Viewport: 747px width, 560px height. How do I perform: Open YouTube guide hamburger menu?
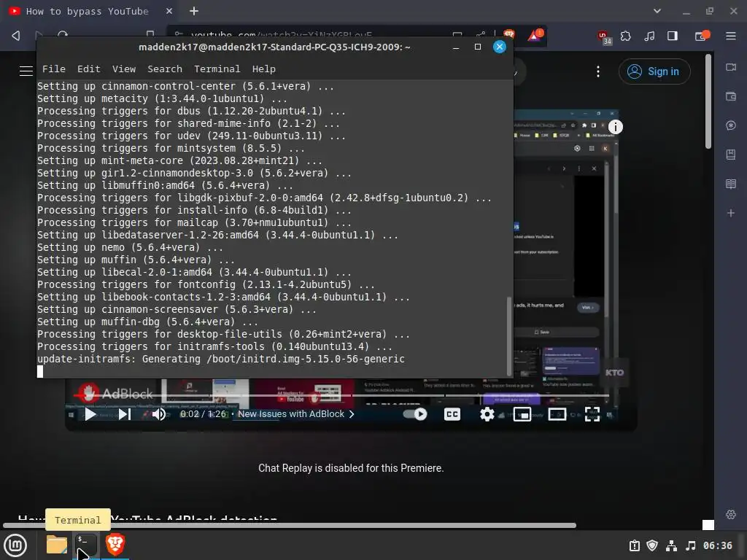[x=26, y=71]
